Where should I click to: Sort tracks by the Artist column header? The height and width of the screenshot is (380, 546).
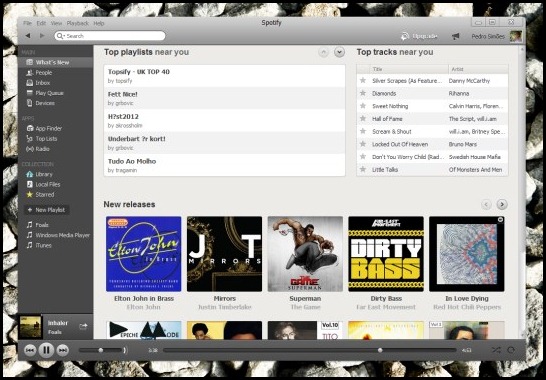(478, 69)
